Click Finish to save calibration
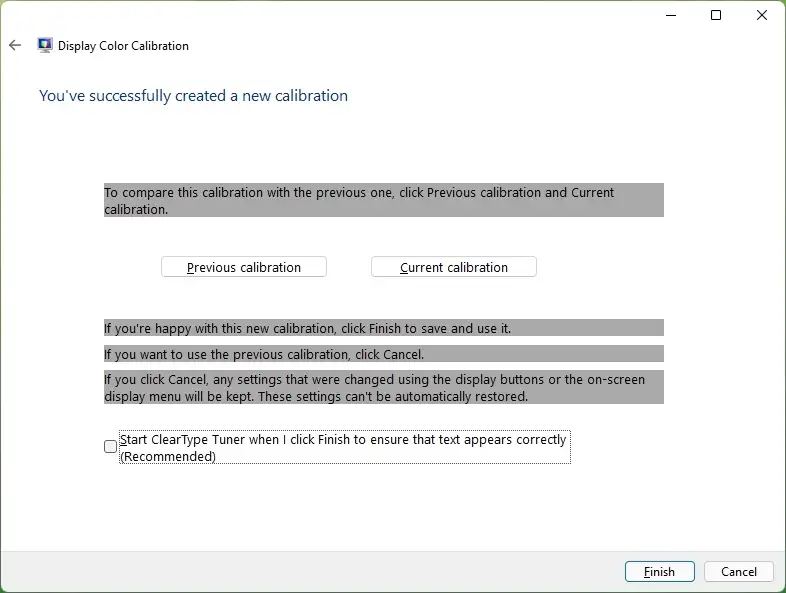 click(x=660, y=571)
